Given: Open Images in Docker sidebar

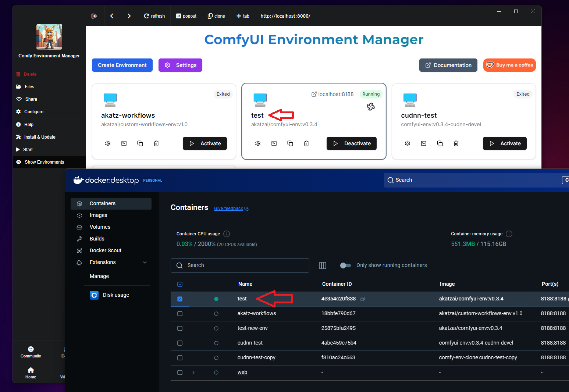Looking at the screenshot, I should (x=111, y=215).
